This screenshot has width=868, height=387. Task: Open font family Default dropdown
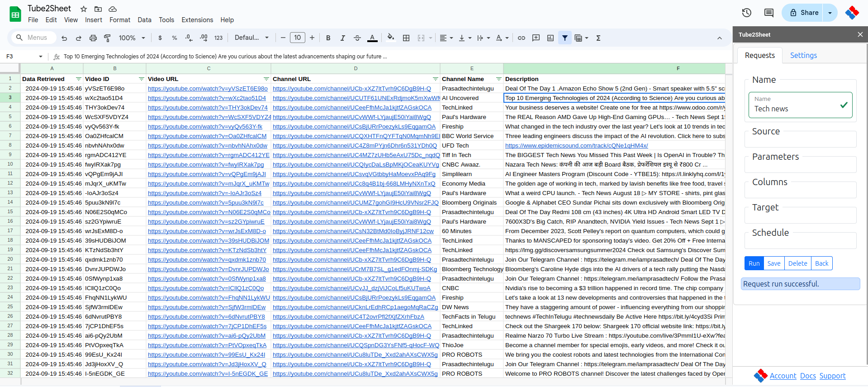tap(251, 38)
